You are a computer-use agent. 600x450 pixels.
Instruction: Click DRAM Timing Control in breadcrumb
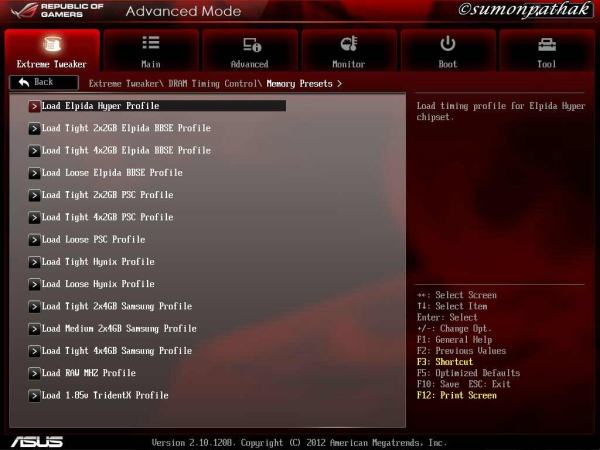coord(213,83)
